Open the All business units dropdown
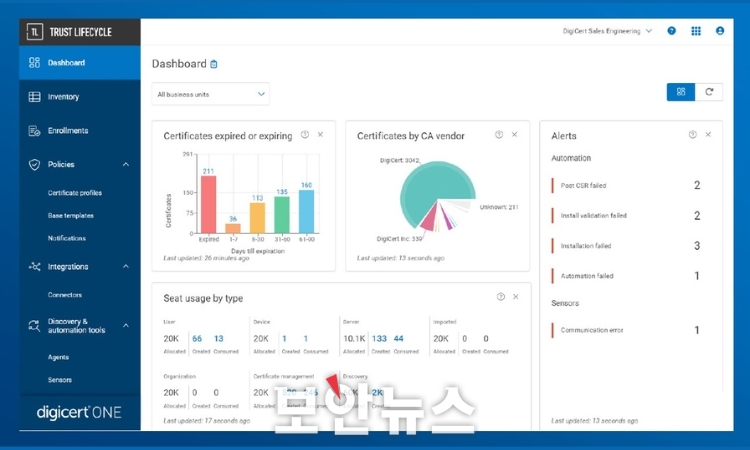This screenshot has height=450, width=750. [x=210, y=94]
